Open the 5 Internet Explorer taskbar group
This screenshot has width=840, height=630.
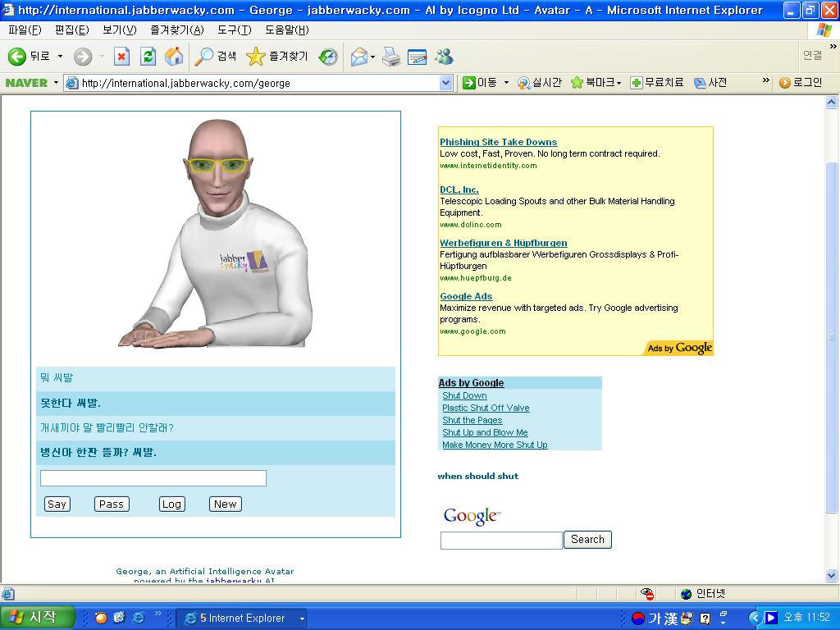(242, 619)
